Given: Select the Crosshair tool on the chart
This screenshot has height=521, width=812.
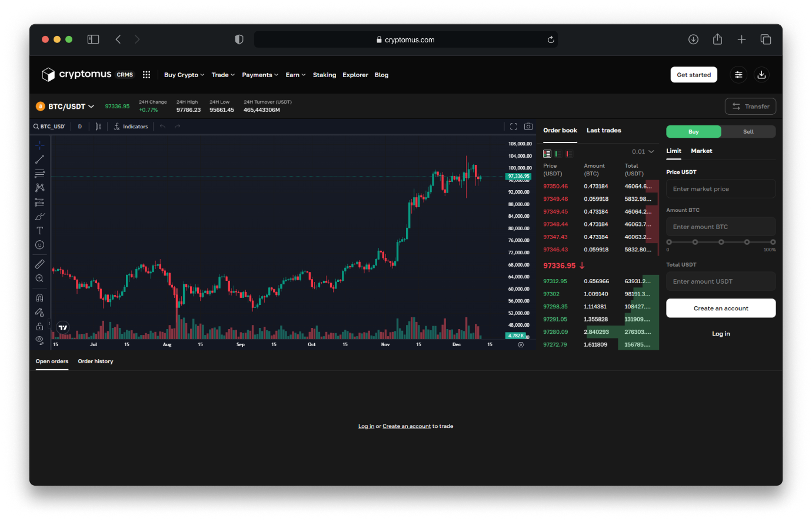Looking at the screenshot, I should tap(39, 144).
